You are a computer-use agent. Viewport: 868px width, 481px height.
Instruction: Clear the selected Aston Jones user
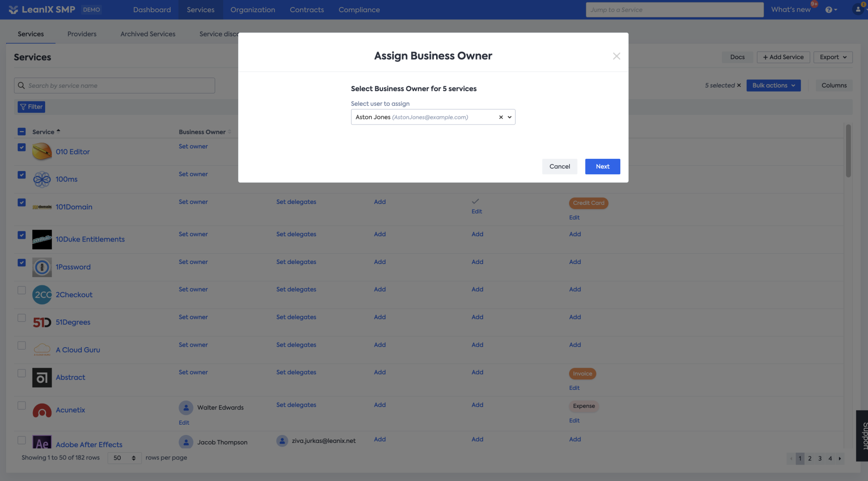point(501,117)
